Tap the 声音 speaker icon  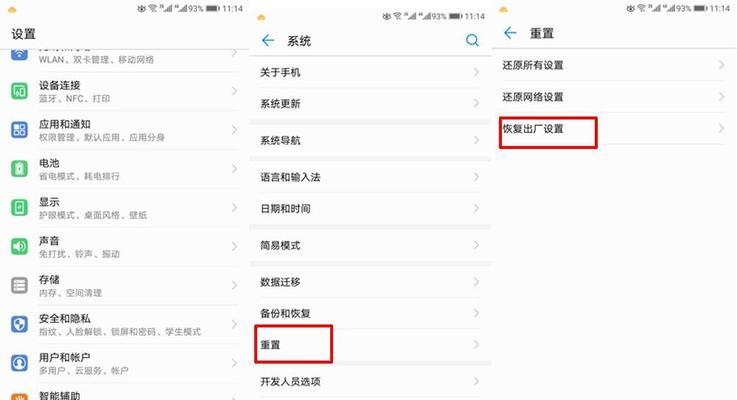[x=19, y=246]
